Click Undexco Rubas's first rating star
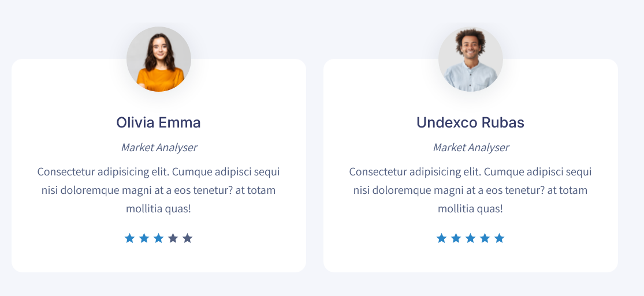644x296 pixels. 441,238
